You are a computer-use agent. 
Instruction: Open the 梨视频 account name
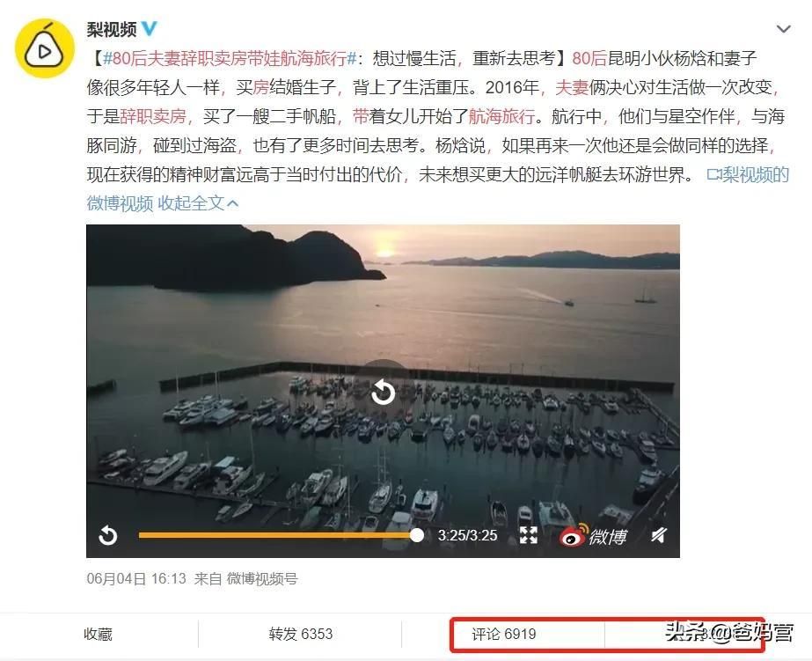point(111,30)
